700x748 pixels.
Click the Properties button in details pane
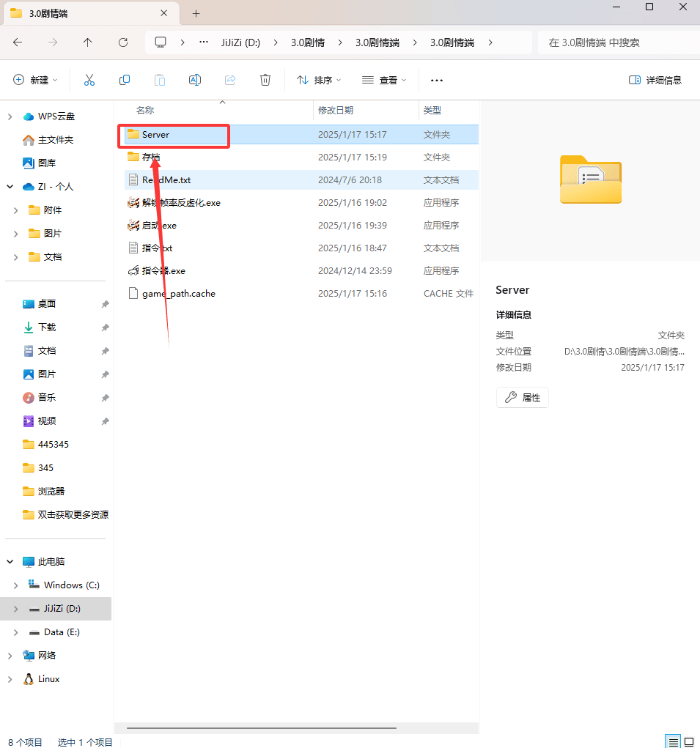pos(522,398)
